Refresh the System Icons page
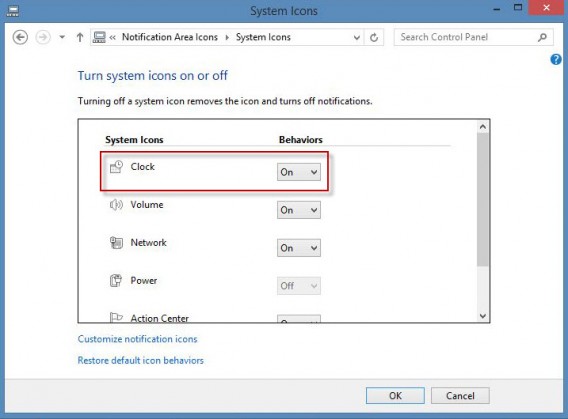 [374, 37]
